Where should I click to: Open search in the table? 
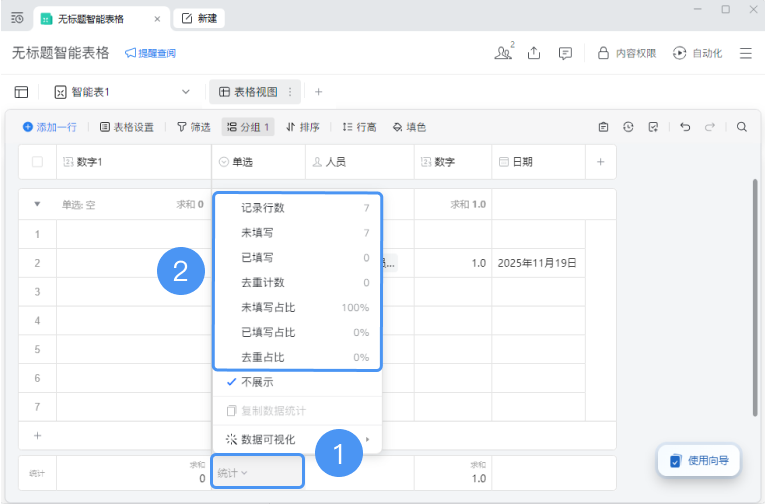click(x=742, y=127)
